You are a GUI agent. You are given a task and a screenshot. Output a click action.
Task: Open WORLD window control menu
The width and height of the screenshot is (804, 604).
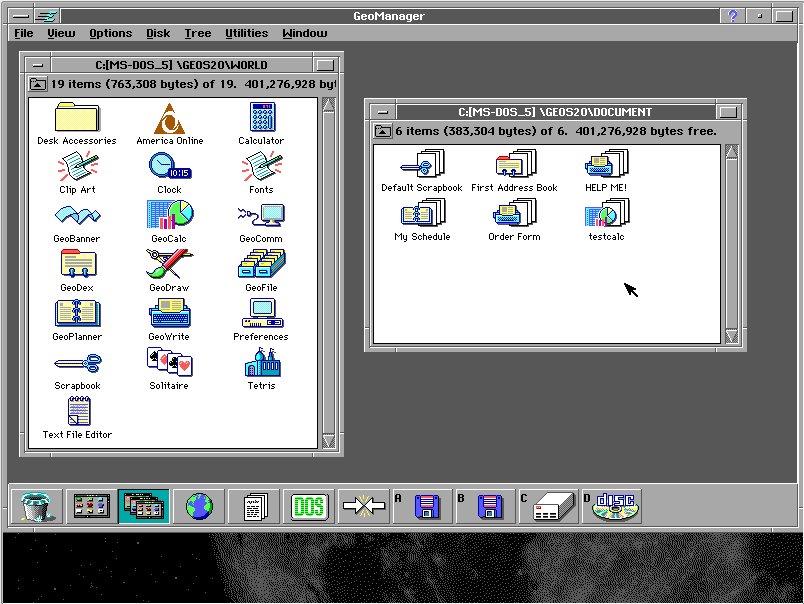point(38,65)
